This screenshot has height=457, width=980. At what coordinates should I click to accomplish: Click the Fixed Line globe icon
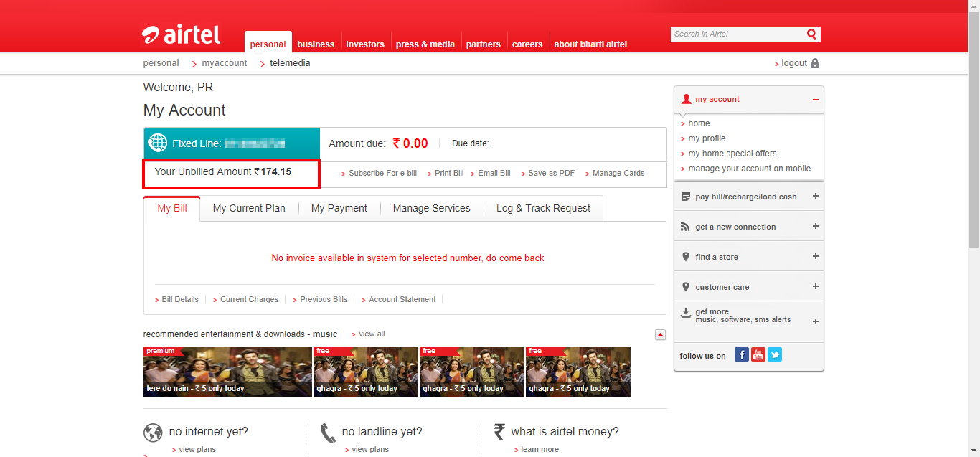pyautogui.click(x=157, y=143)
